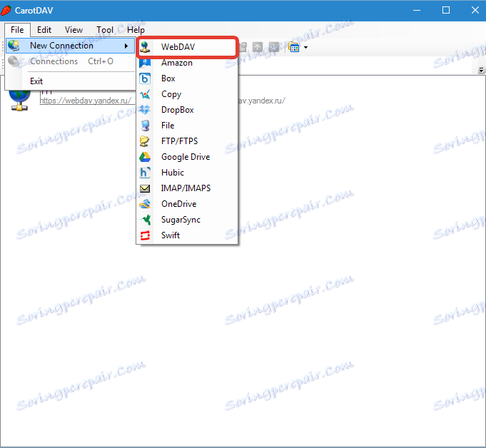Viewport: 486px width, 448px height.
Task: Choose IMAP/IMAPS connection type
Action: pos(187,188)
